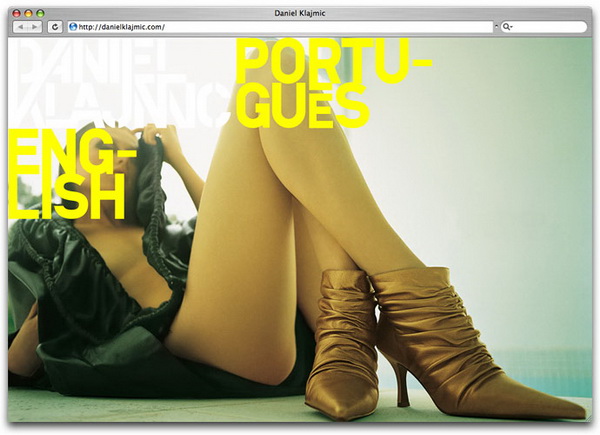Click inside the browser search field
The width and height of the screenshot is (600, 435).
pyautogui.click(x=543, y=27)
